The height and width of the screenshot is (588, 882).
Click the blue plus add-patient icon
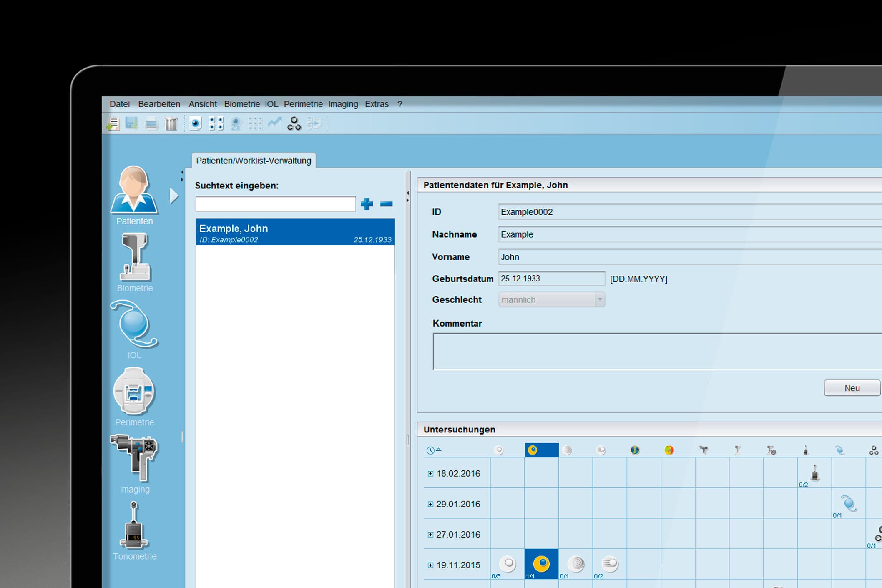click(x=367, y=204)
